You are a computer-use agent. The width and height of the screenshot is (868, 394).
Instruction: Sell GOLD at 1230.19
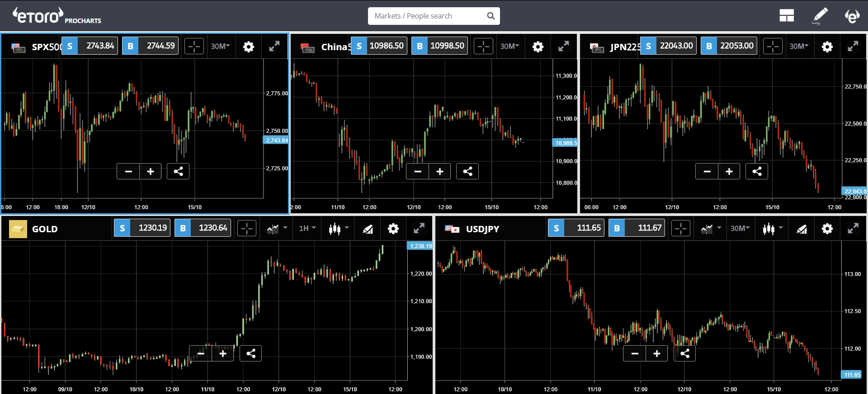coord(142,228)
